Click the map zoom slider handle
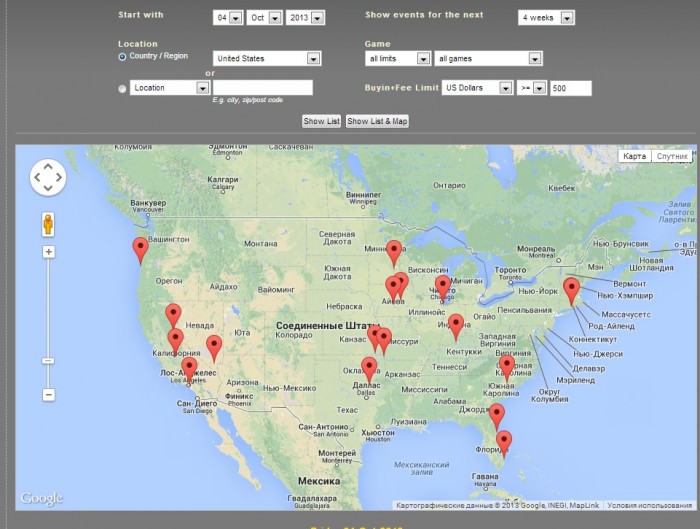700x529 pixels. (49, 360)
